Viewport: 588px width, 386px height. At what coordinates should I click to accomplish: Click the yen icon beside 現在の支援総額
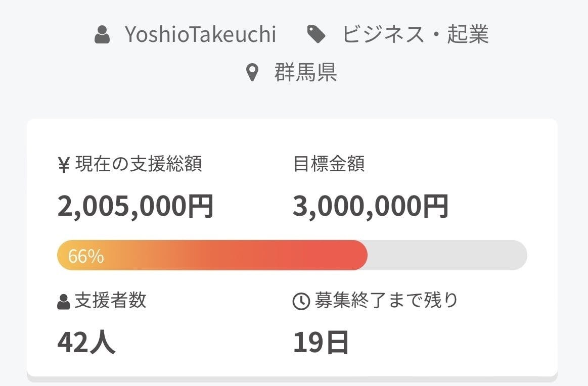pyautogui.click(x=64, y=165)
